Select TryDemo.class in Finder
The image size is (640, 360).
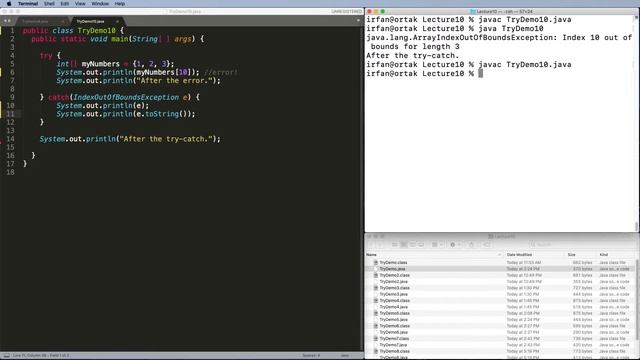pyautogui.click(x=500, y=262)
